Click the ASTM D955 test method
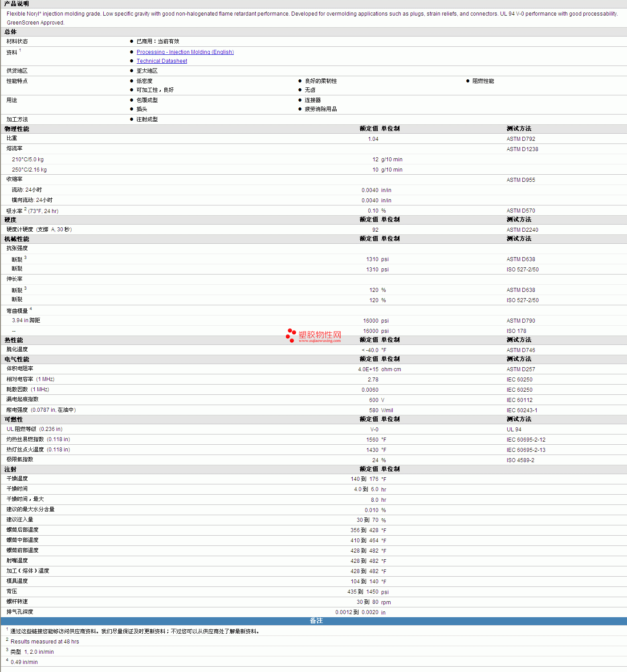The height and width of the screenshot is (672, 627). [521, 180]
